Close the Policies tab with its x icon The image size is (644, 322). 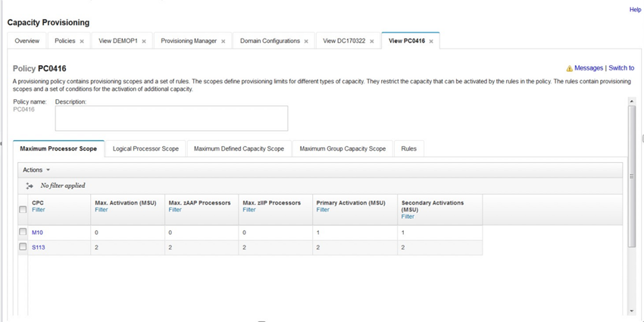(x=82, y=42)
